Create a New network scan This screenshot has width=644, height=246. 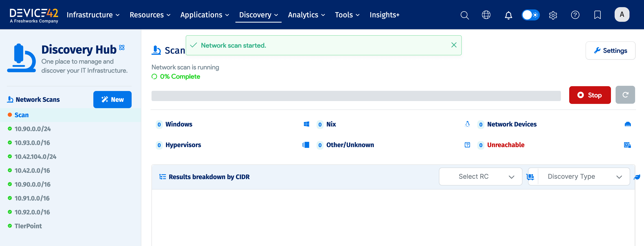[112, 99]
